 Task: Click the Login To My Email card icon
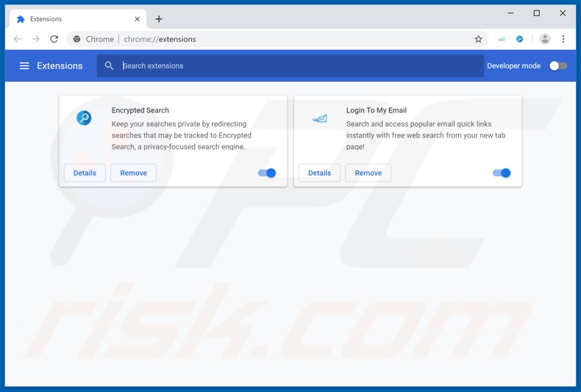tap(319, 118)
